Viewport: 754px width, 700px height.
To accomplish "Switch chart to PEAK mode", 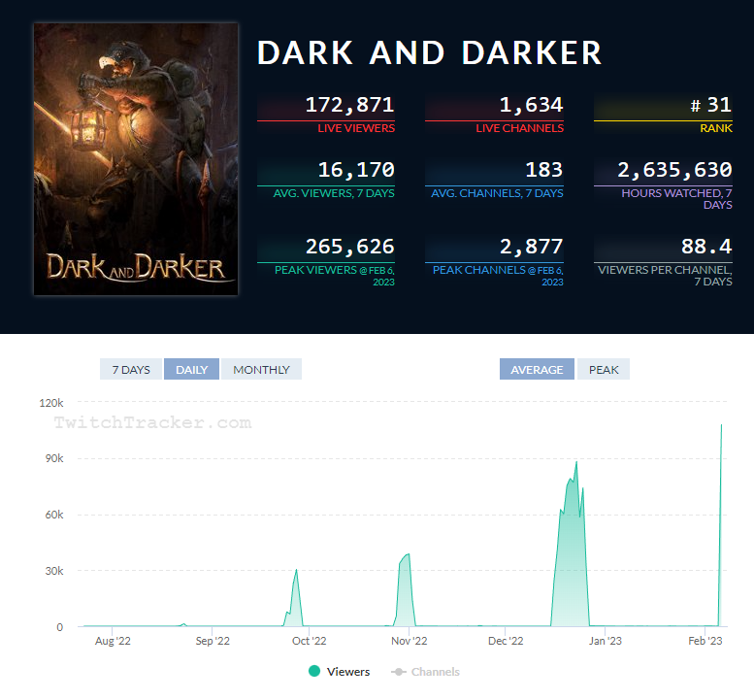I will tap(604, 369).
